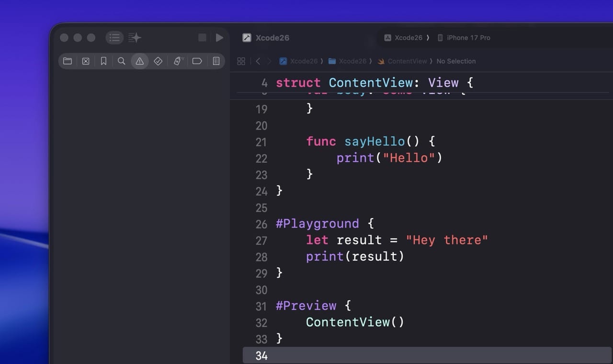Go forward with the right chevron

(270, 61)
